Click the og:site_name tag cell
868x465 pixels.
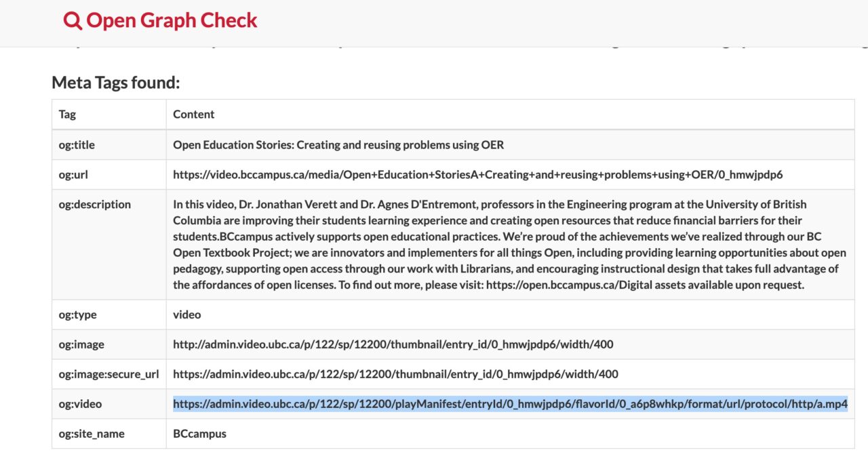109,434
